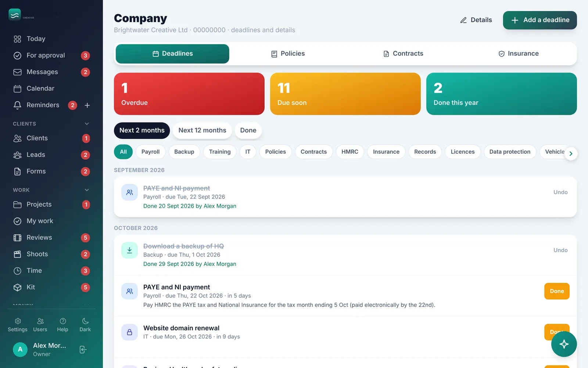The image size is (588, 368).
Task: Switch to the Insurance tab
Action: click(519, 54)
